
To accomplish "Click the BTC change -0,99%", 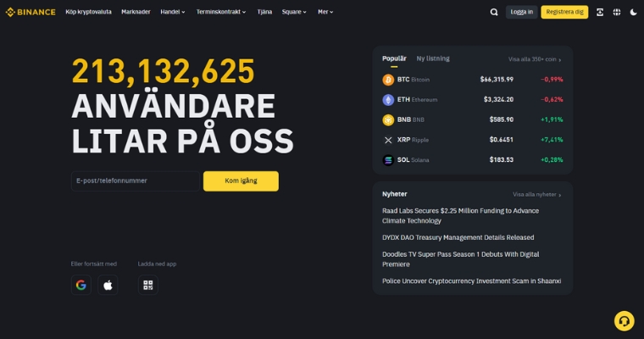I will [x=552, y=80].
